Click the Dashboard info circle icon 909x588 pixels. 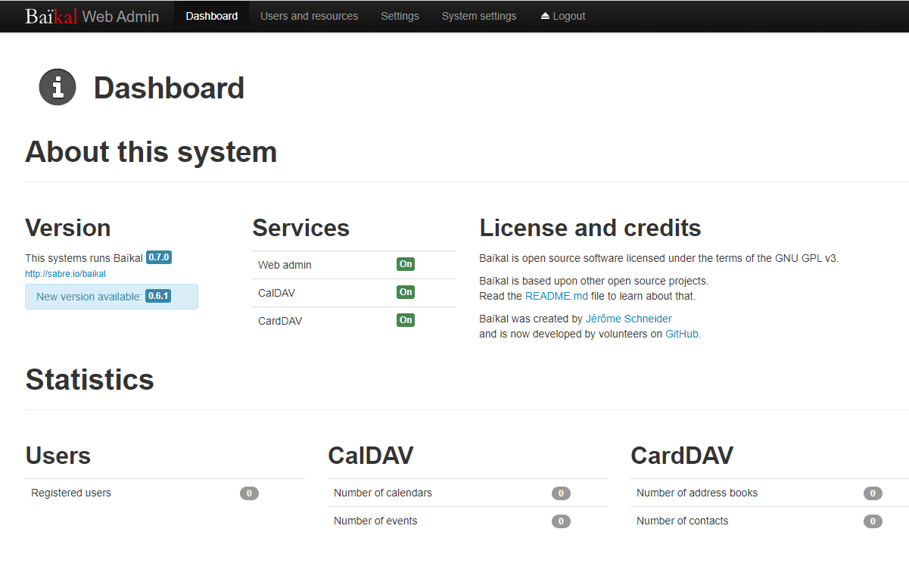(58, 87)
